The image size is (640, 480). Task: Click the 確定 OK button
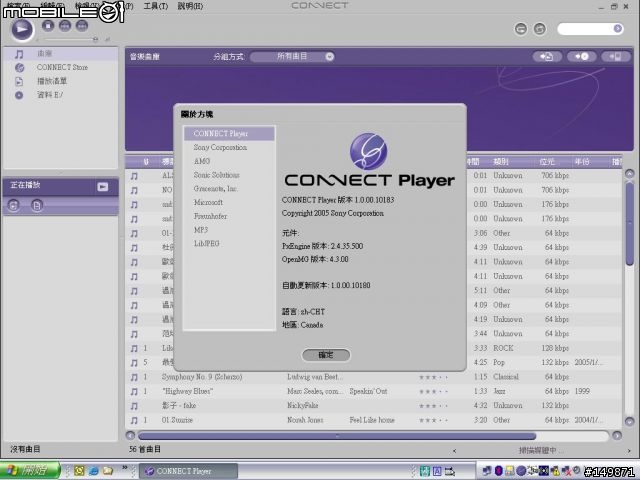pos(326,355)
